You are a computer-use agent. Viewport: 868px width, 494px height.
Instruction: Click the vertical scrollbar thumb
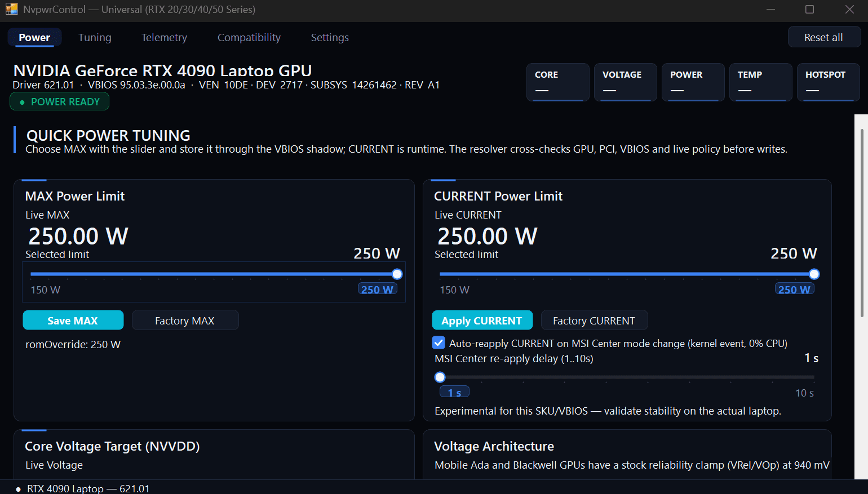[862, 222]
